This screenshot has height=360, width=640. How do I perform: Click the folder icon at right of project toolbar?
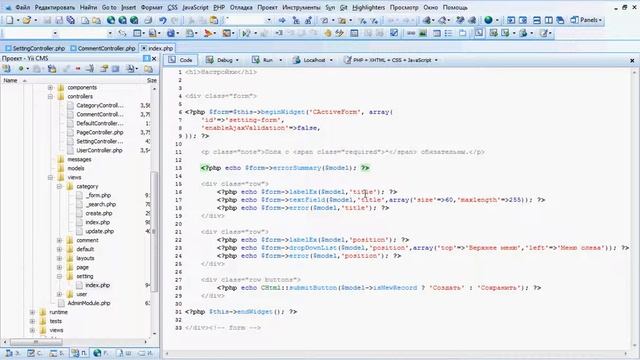(148, 69)
